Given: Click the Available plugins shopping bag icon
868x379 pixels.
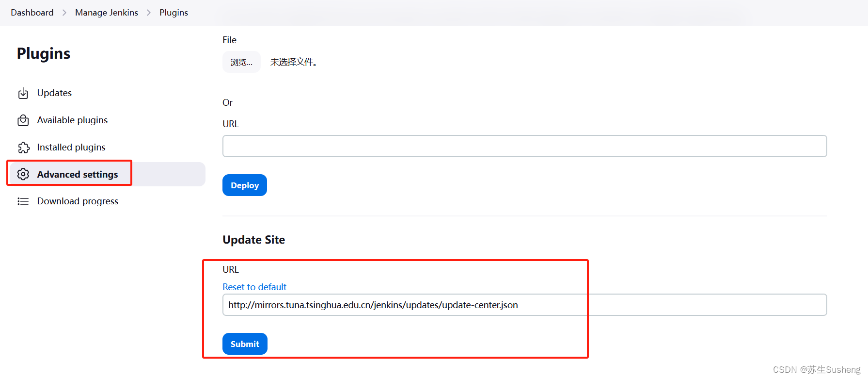Looking at the screenshot, I should coord(23,120).
